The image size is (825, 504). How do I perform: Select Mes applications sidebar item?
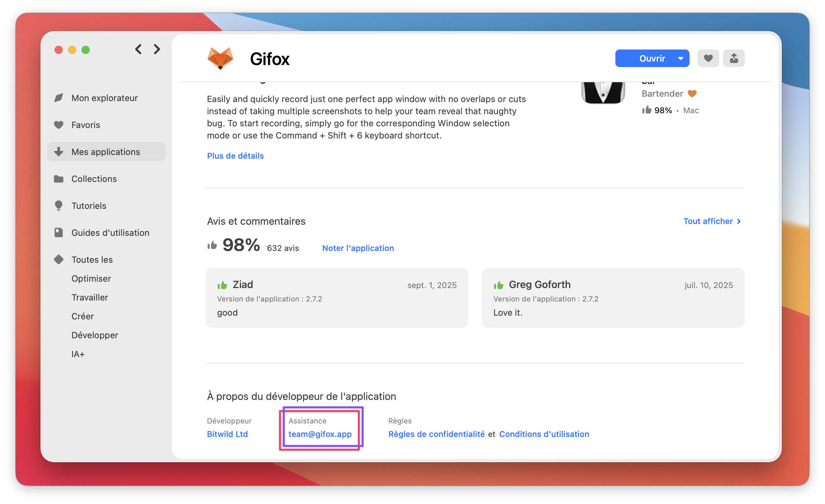pyautogui.click(x=106, y=152)
